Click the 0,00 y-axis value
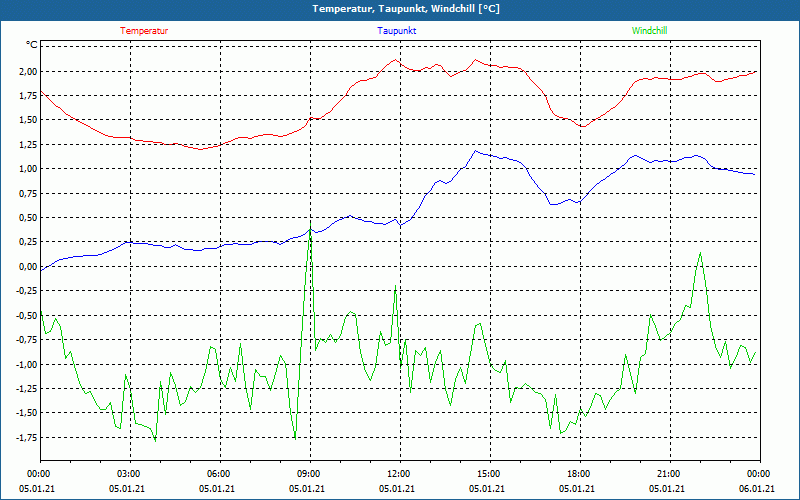The height and width of the screenshot is (500, 800). tap(29, 266)
